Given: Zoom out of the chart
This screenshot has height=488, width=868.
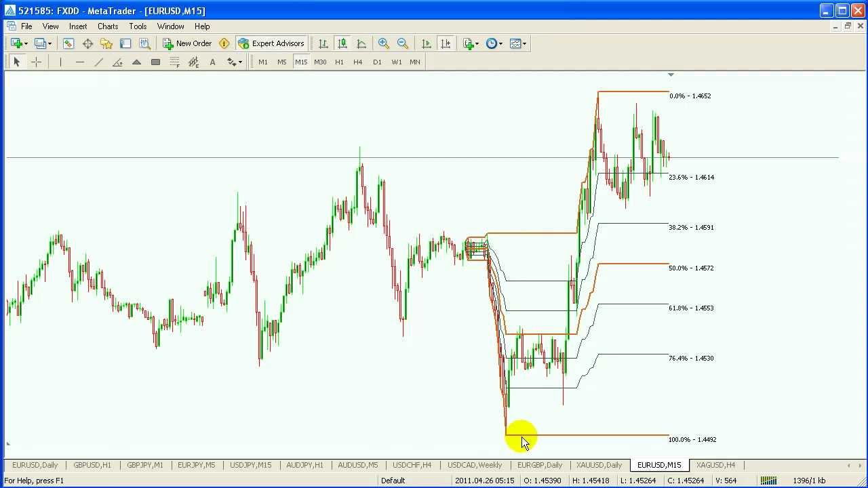Looking at the screenshot, I should tap(403, 43).
